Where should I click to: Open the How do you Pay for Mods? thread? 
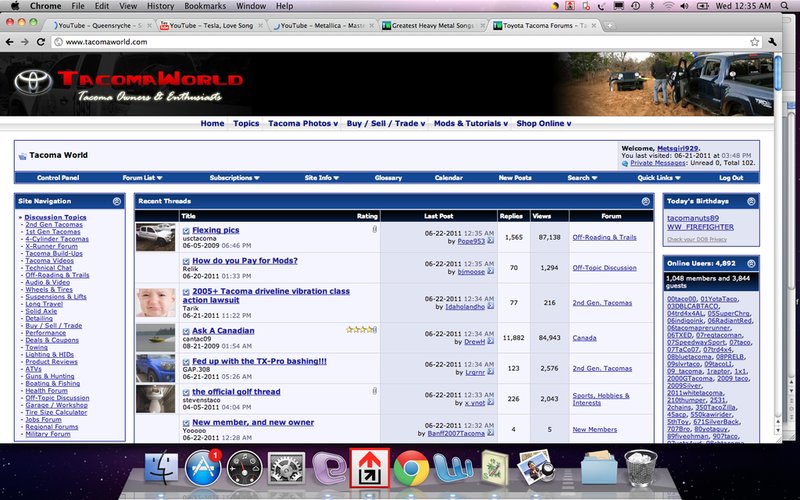[x=245, y=261]
